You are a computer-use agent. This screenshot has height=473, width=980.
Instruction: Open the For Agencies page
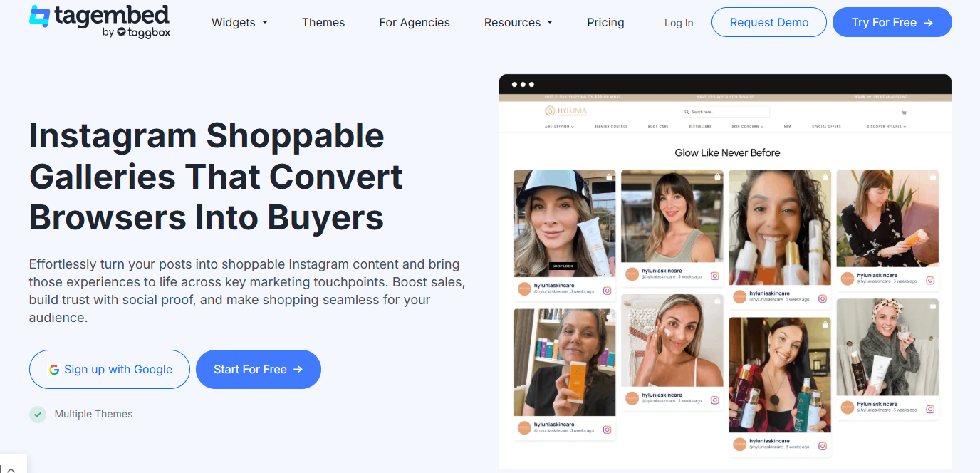(415, 23)
